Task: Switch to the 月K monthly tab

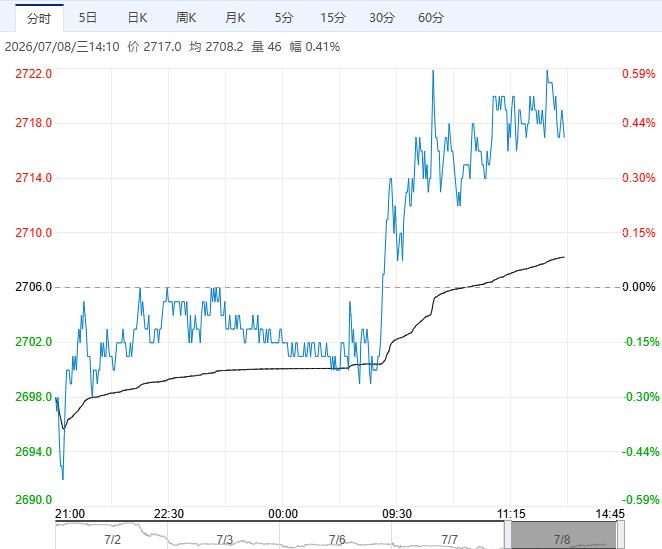Action: (x=235, y=18)
